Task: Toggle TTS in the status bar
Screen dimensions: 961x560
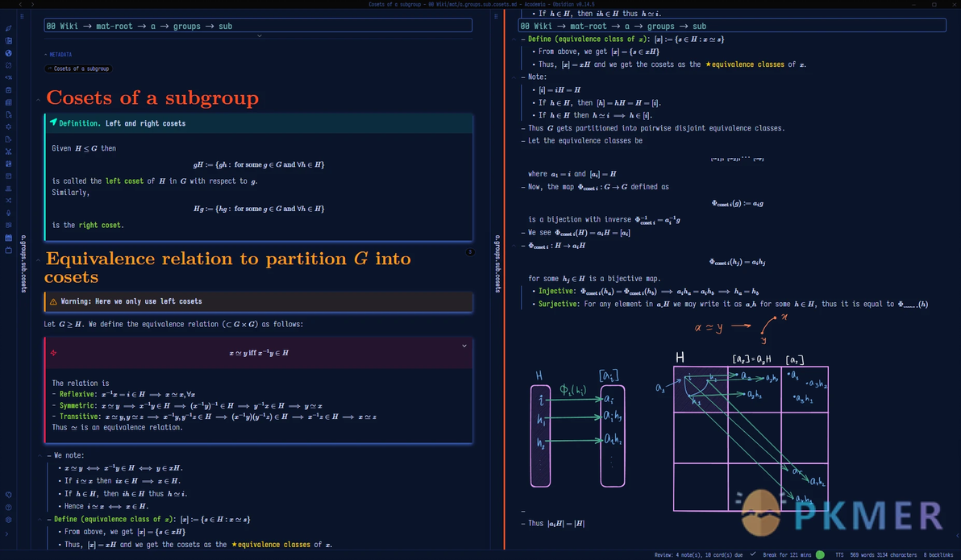Action: tap(839, 554)
